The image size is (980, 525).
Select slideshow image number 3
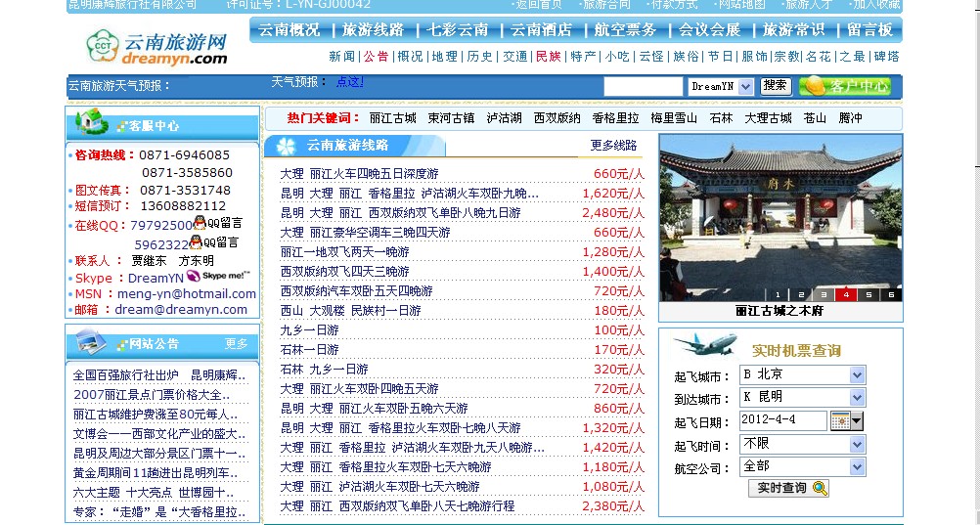point(824,294)
